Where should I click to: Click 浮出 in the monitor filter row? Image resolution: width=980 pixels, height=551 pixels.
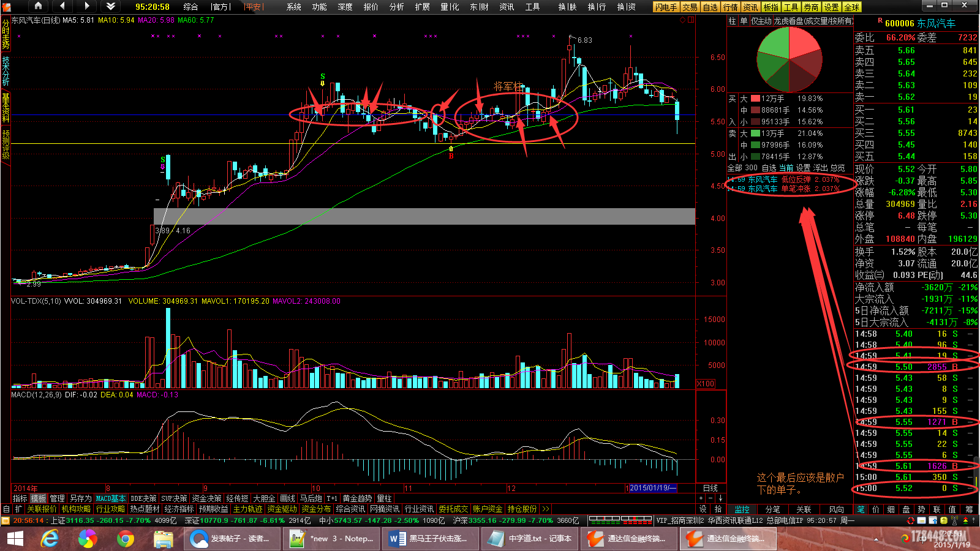[820, 168]
